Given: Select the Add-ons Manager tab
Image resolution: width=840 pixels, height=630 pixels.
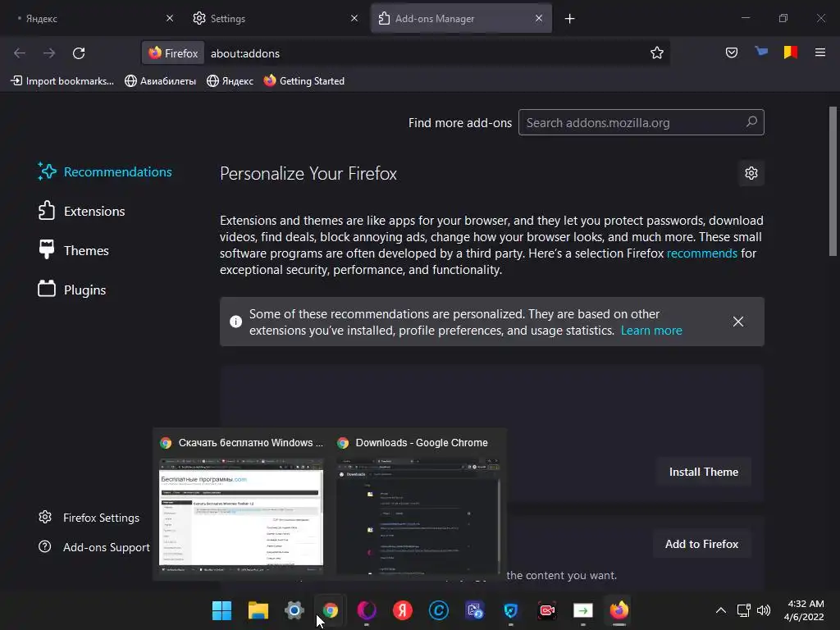Looking at the screenshot, I should tap(461, 18).
